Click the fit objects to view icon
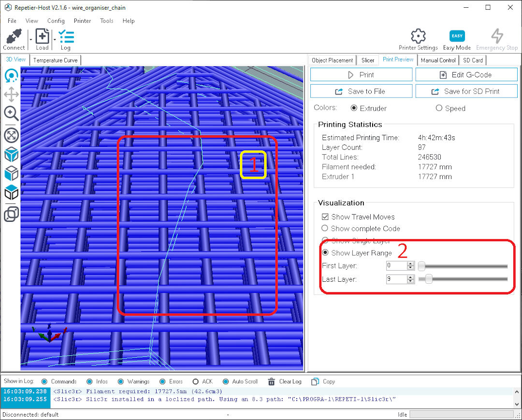This screenshot has width=522, height=420. coord(11,135)
